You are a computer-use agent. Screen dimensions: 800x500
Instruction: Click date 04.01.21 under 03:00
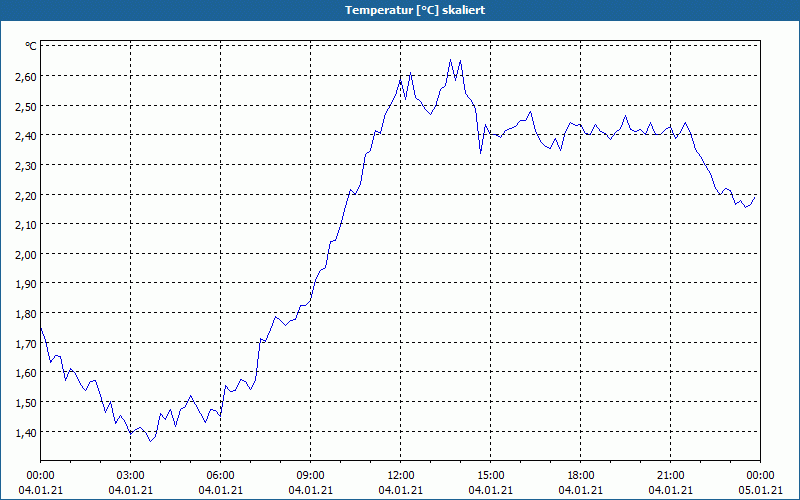coord(131,490)
